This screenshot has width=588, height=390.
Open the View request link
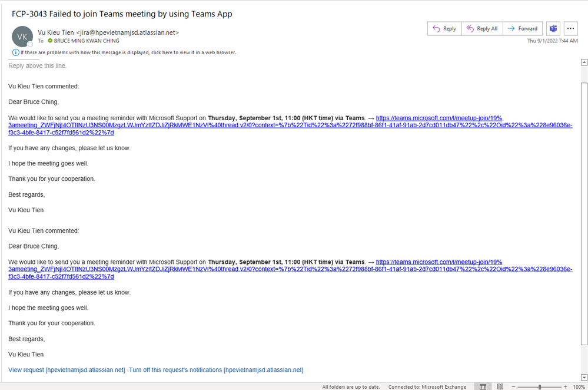[67, 370]
